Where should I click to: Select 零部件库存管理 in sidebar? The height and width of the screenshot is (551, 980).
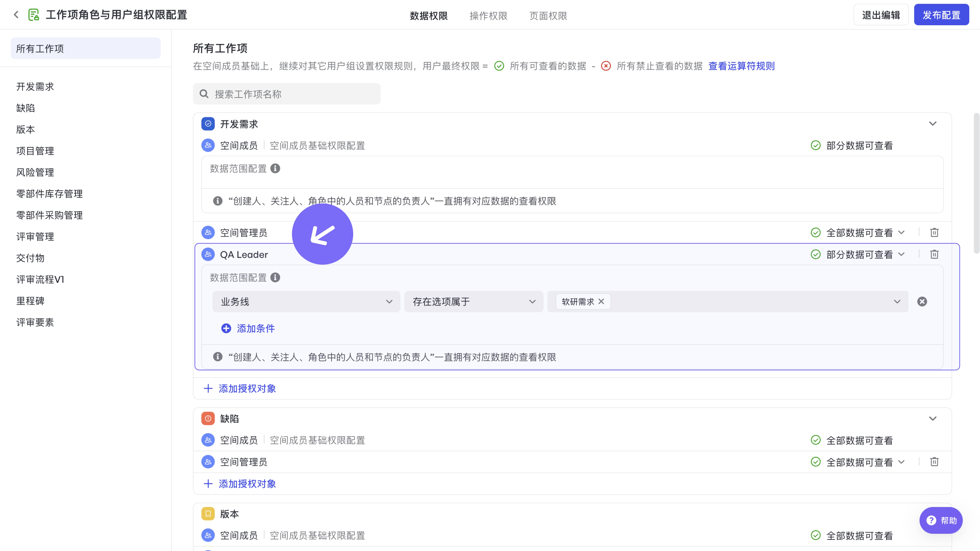49,194
